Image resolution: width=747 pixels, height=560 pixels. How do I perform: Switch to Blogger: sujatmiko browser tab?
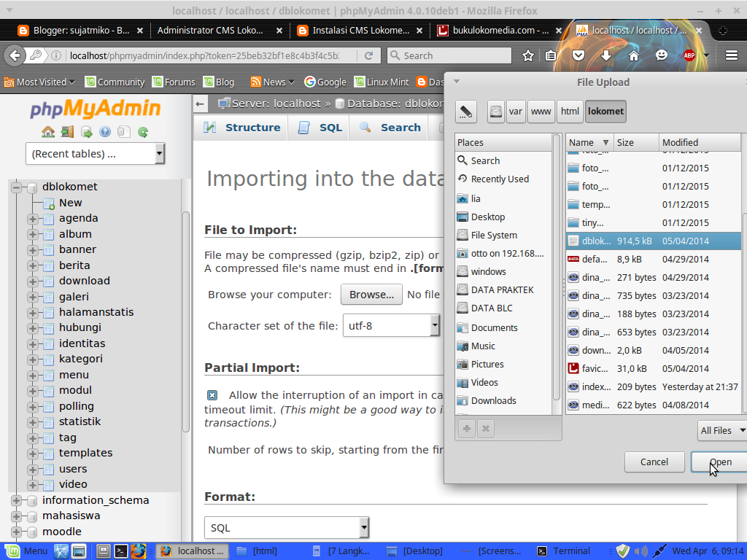pyautogui.click(x=80, y=31)
